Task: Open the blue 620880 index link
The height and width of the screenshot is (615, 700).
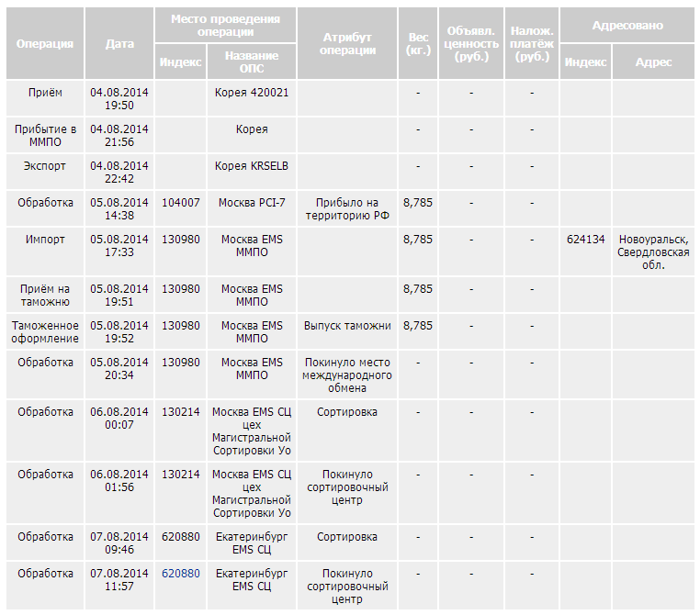Action: click(180, 573)
